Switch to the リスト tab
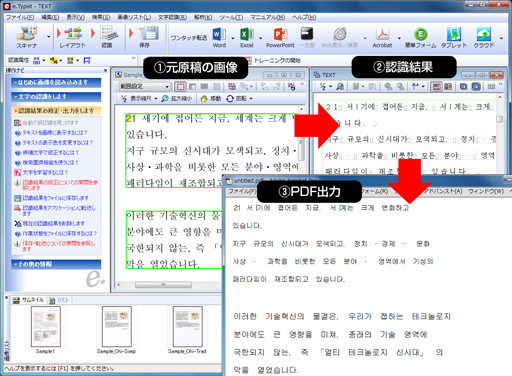Viewport: 512px width, 376px height. pyautogui.click(x=59, y=300)
